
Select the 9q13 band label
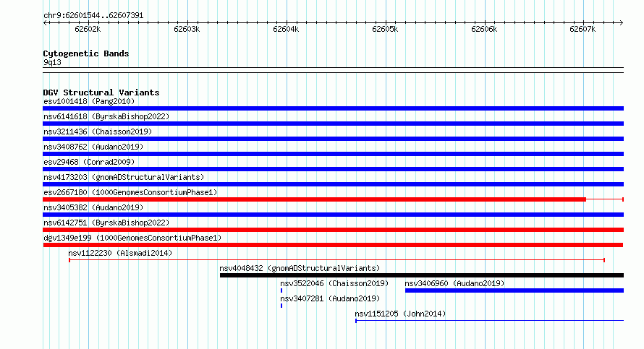click(x=52, y=62)
